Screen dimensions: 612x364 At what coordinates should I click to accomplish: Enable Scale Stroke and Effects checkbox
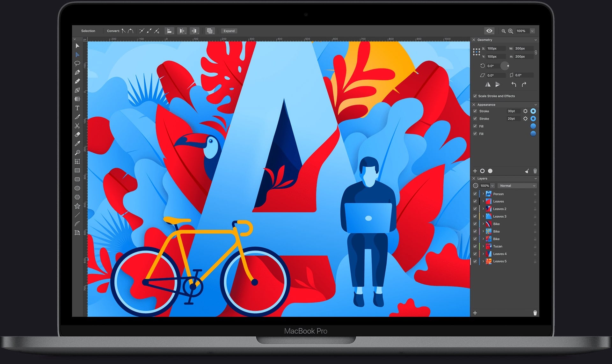click(474, 96)
